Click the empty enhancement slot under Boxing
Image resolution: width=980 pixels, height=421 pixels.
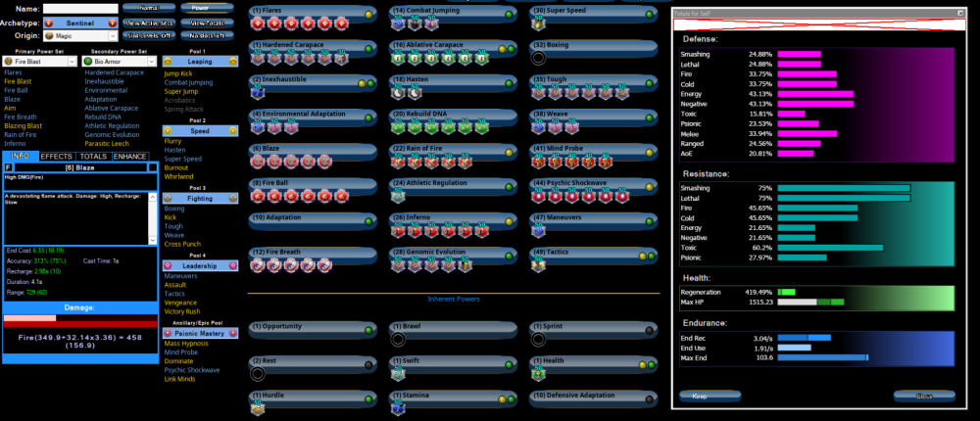click(539, 58)
